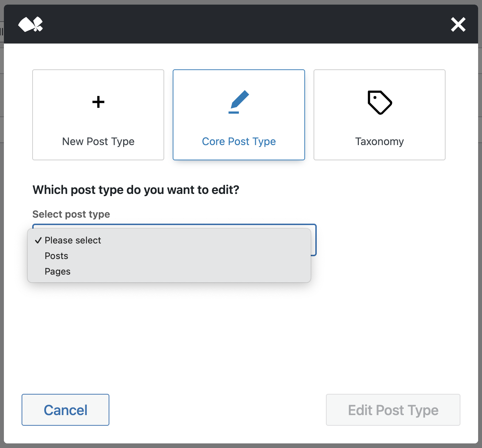Click the plugin logo in the dark header
Image resolution: width=482 pixels, height=448 pixels.
click(31, 24)
